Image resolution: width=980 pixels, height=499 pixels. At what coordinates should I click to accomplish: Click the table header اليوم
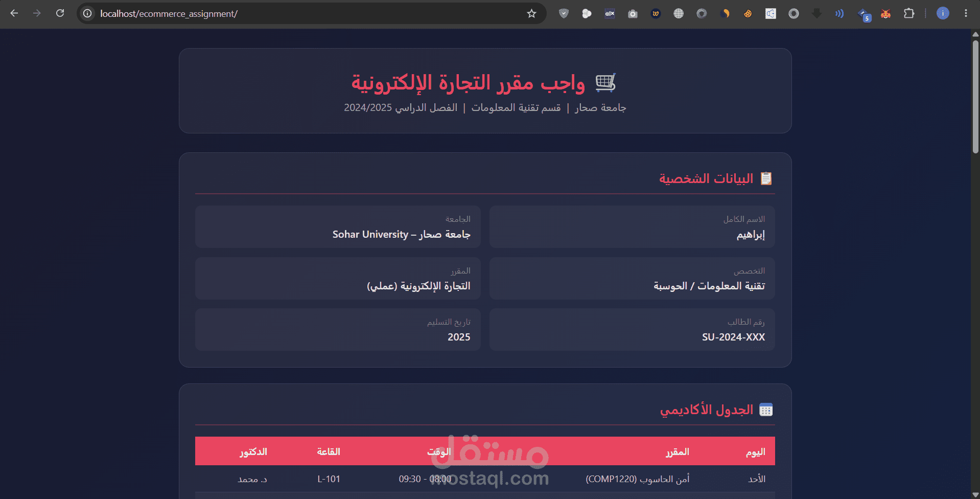(x=756, y=452)
